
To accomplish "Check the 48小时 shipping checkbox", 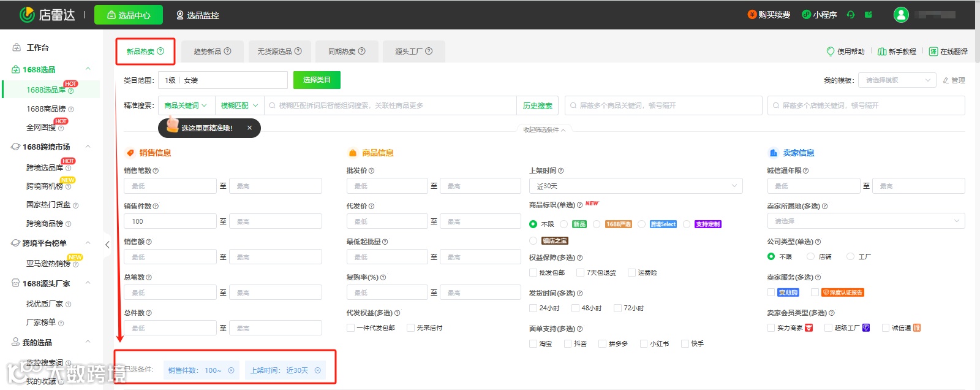I will tap(575, 308).
